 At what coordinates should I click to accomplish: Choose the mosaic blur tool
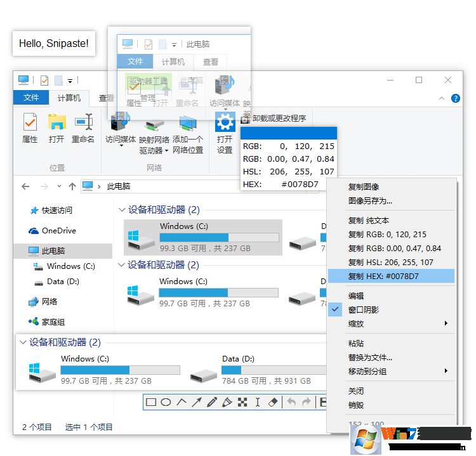[242, 402]
